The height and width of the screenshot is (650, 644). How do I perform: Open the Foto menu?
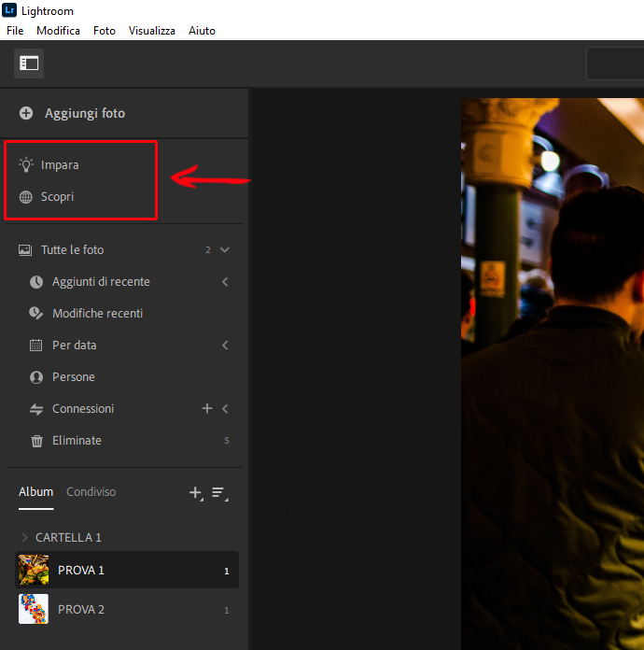[x=105, y=31]
